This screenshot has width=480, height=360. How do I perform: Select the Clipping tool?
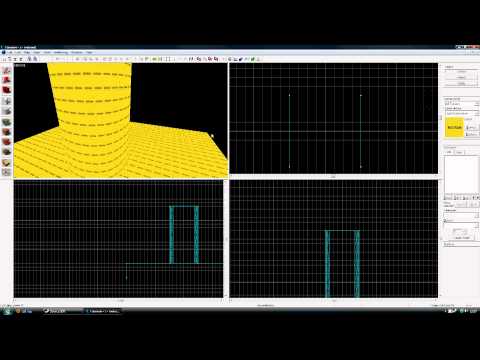point(7,162)
